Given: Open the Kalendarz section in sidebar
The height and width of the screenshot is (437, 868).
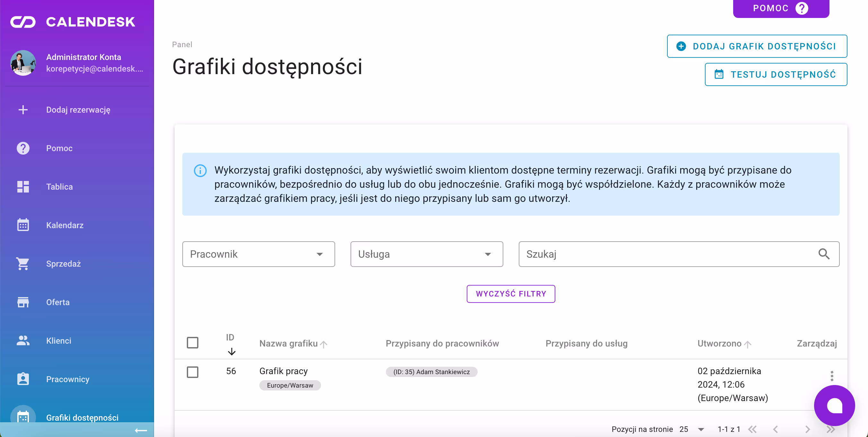Looking at the screenshot, I should pos(65,225).
